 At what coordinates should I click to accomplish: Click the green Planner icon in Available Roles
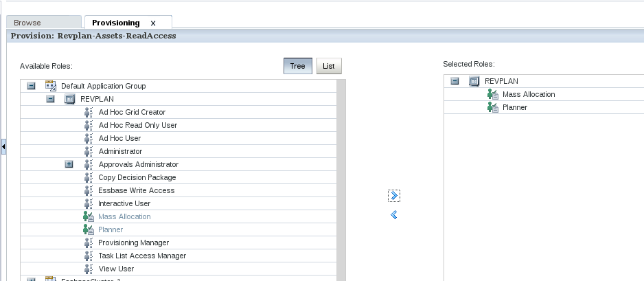click(x=89, y=229)
